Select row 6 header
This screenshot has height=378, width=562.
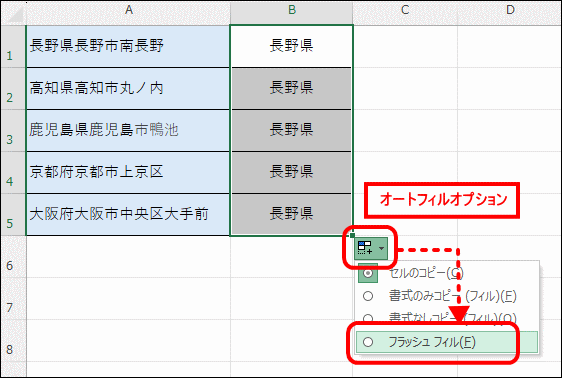13,257
